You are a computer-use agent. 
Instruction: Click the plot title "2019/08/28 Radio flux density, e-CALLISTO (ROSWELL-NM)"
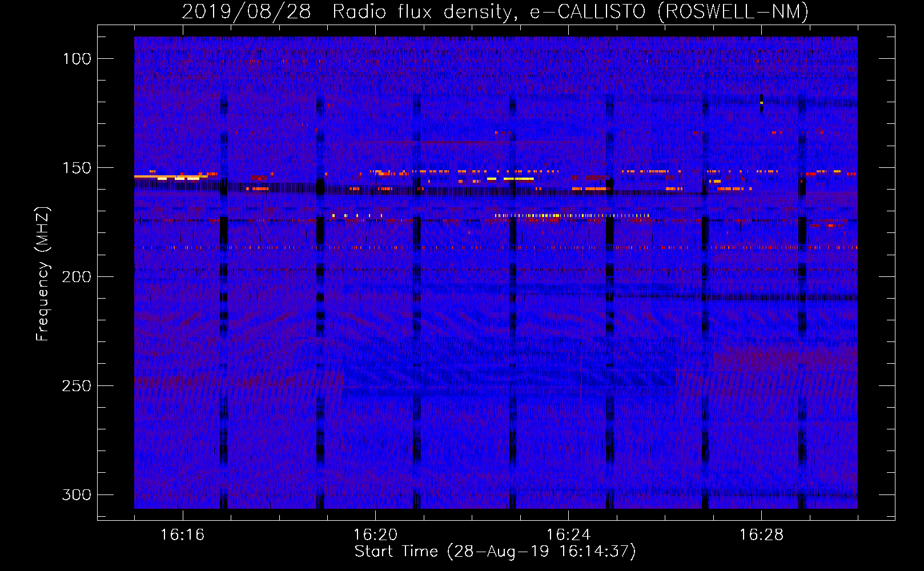495,11
